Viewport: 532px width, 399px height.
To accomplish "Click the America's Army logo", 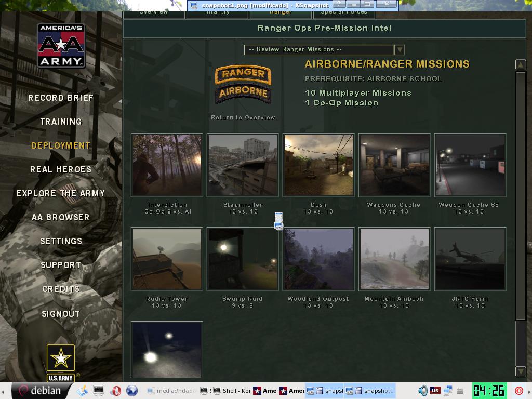I will (61, 46).
